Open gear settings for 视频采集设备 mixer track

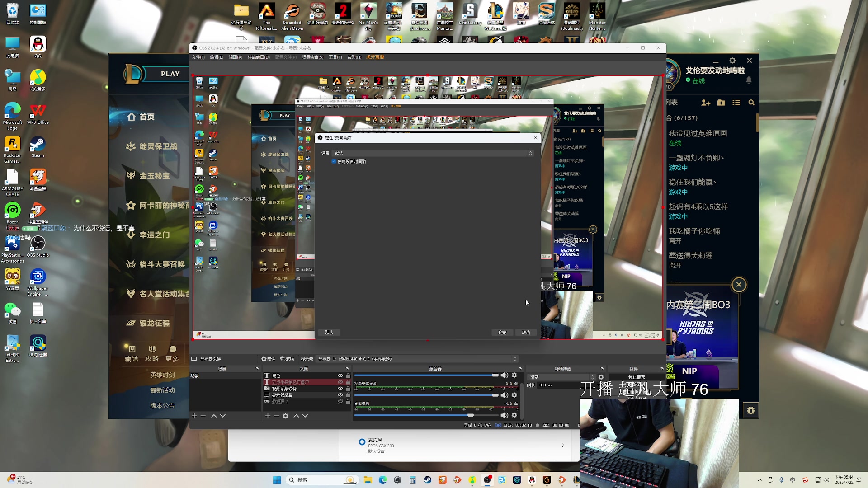coord(514,395)
